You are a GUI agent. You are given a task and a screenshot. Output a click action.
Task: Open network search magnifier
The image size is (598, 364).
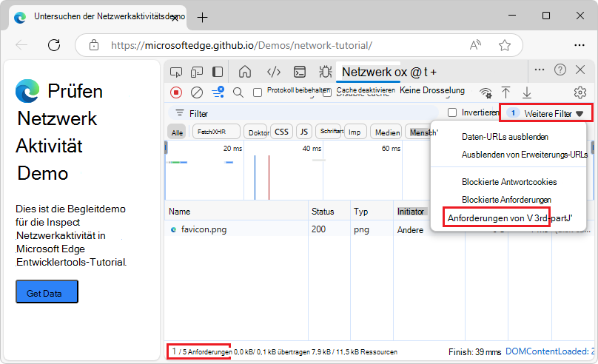pos(238,92)
